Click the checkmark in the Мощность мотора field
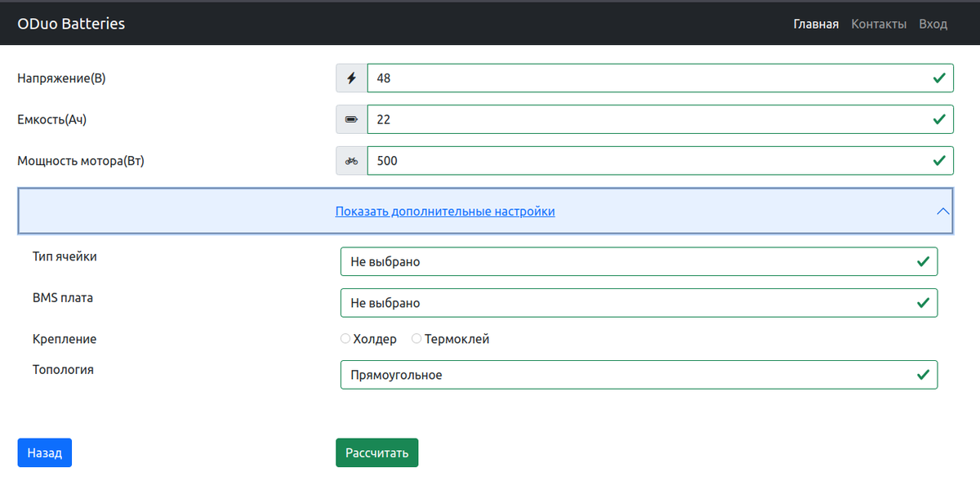 [x=938, y=160]
